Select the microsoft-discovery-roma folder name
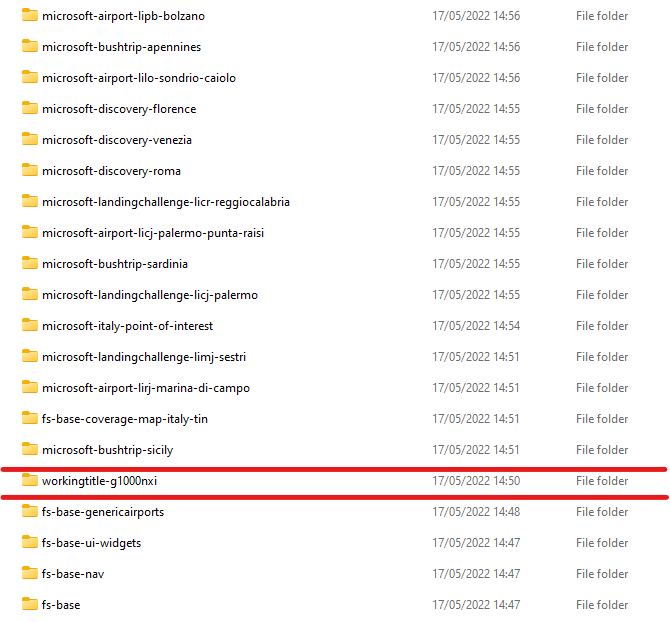670x622 pixels. pyautogui.click(x=112, y=171)
